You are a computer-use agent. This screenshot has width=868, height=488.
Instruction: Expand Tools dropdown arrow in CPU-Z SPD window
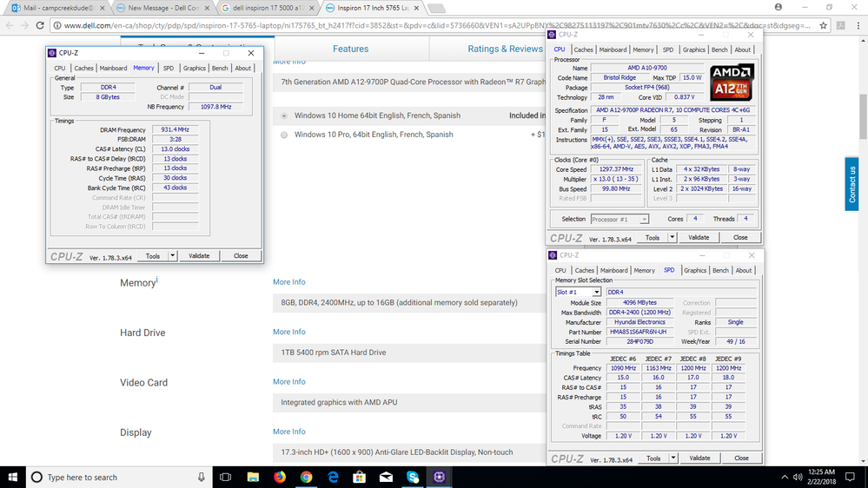tap(673, 458)
